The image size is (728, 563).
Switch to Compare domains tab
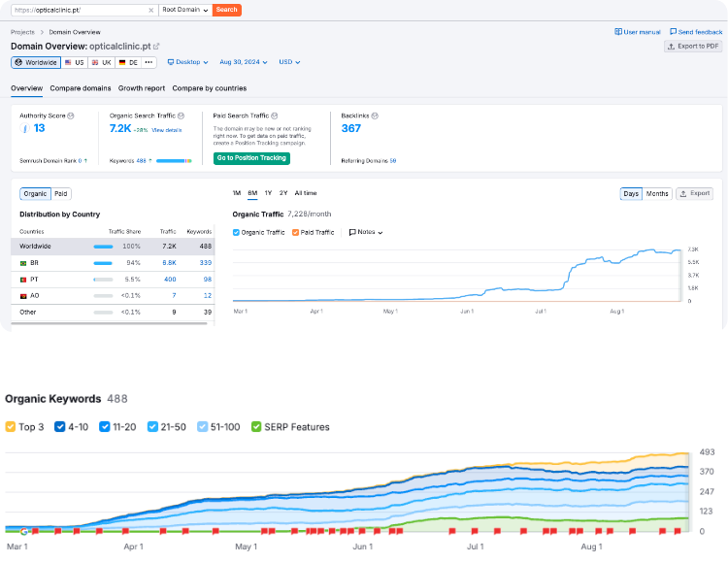[x=81, y=88]
